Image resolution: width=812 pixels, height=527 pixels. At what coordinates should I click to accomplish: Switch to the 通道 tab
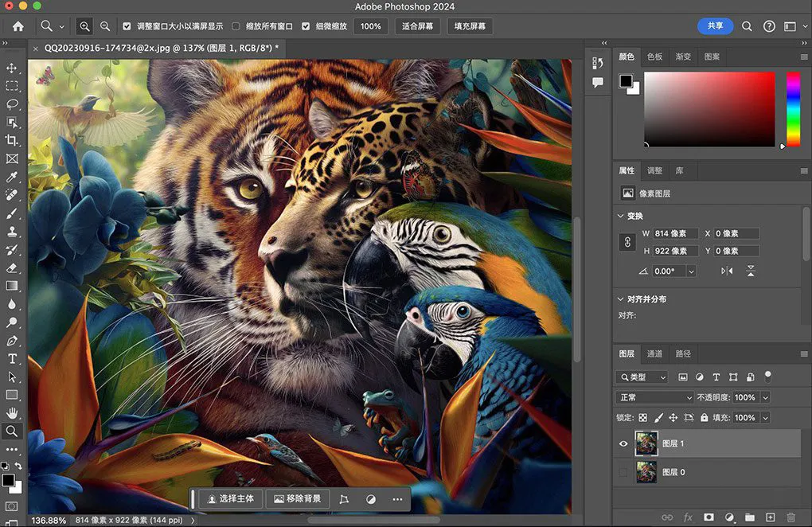(654, 353)
